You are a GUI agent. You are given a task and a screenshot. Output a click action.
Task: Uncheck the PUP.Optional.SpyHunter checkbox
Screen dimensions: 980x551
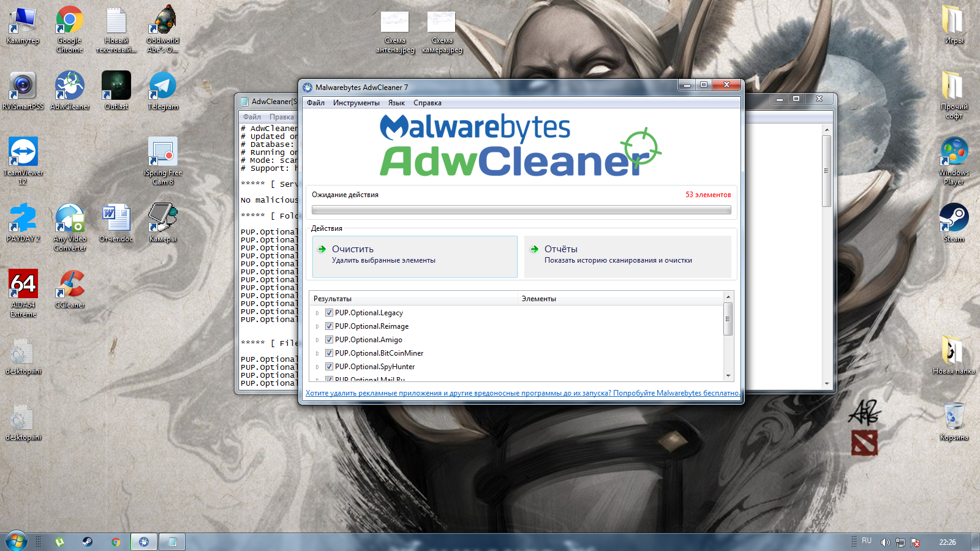[x=329, y=367]
